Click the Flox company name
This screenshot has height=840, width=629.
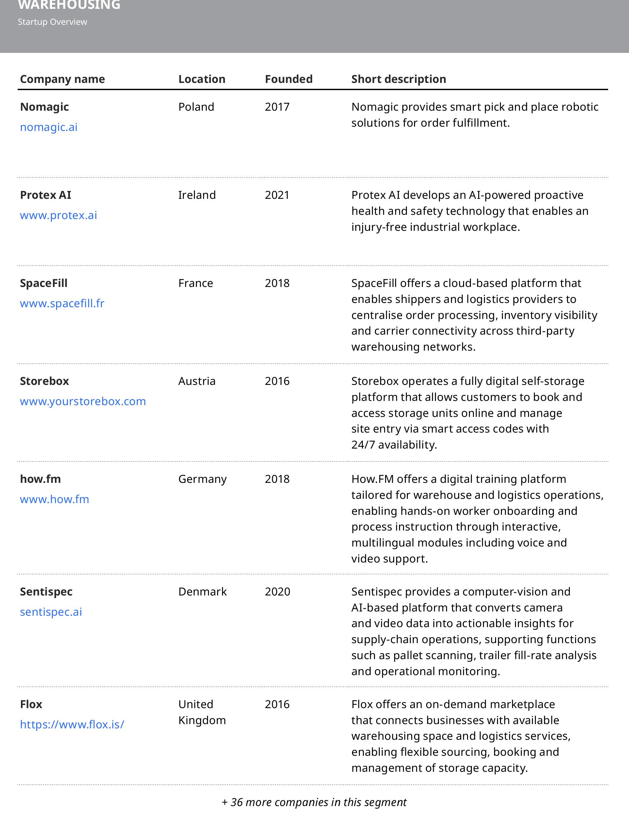(31, 704)
